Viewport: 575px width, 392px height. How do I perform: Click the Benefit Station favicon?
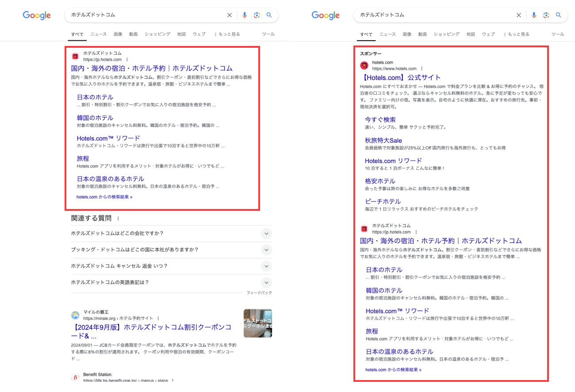tap(75, 377)
